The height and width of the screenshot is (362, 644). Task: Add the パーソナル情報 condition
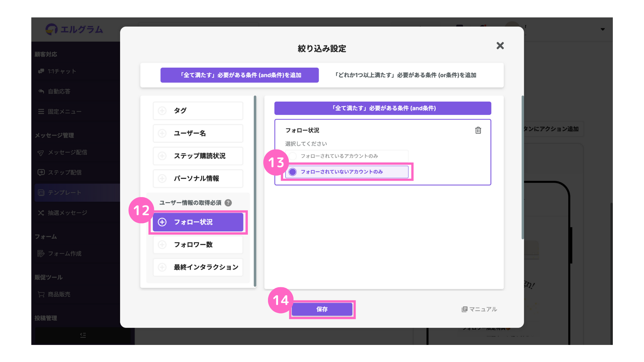pyautogui.click(x=198, y=178)
